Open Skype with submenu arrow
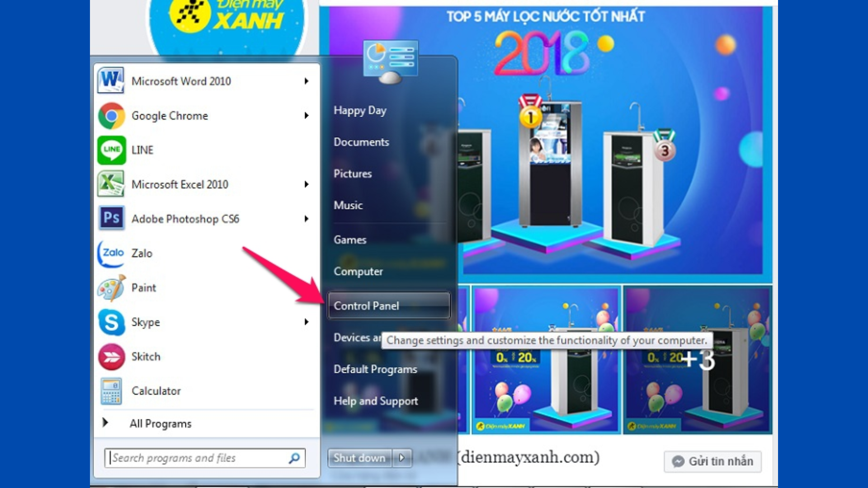The height and width of the screenshot is (488, 868). pos(306,322)
